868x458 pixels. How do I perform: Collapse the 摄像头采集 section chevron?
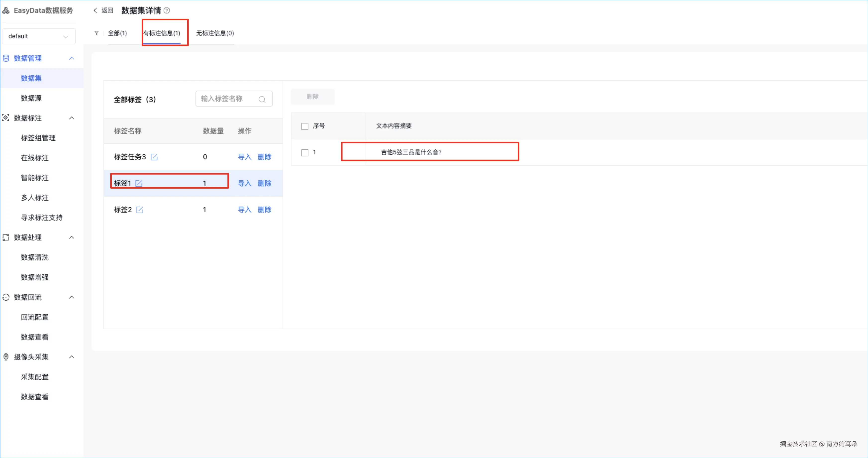click(71, 357)
